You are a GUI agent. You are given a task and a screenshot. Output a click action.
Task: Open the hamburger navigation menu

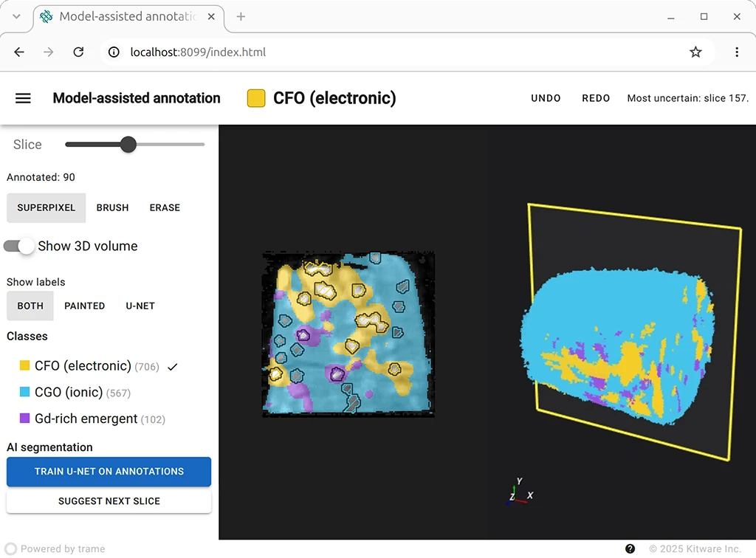(23, 98)
